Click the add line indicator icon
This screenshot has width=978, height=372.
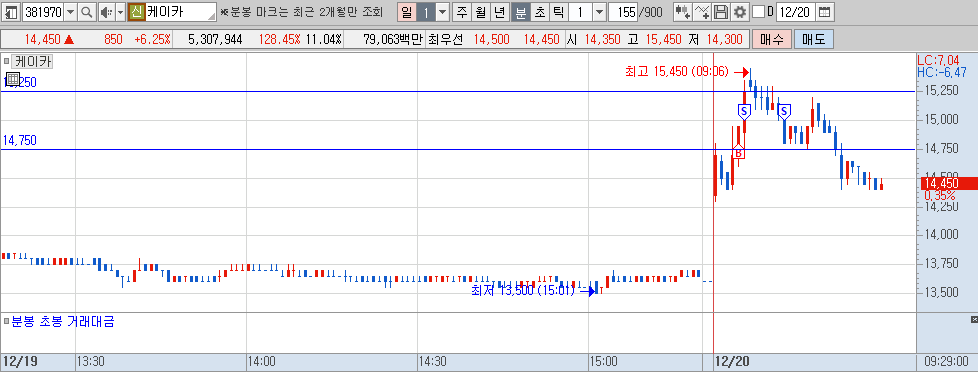coord(702,12)
